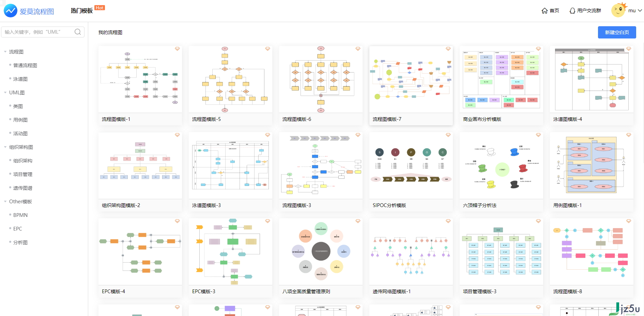Select 普通流程图 in sidebar
Screen dimensions: 644x316
25,65
